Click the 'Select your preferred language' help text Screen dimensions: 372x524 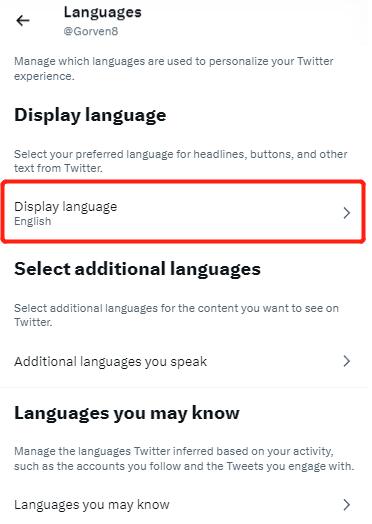[x=180, y=161]
